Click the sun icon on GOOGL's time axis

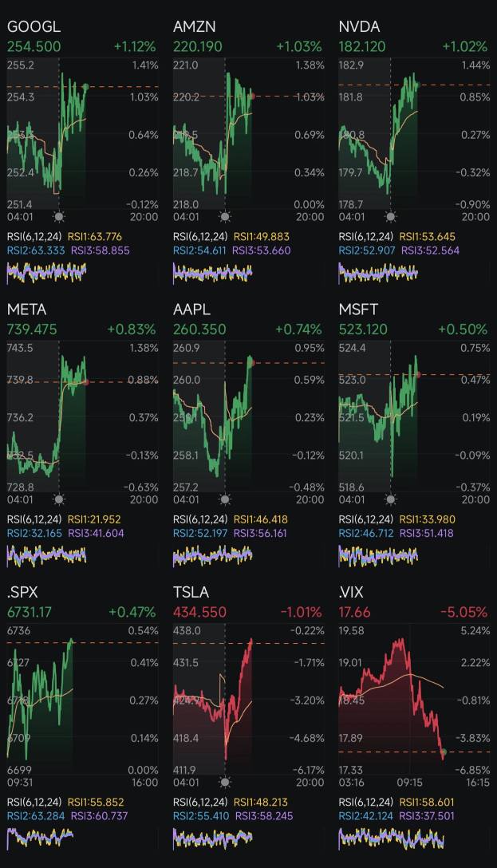click(59, 216)
